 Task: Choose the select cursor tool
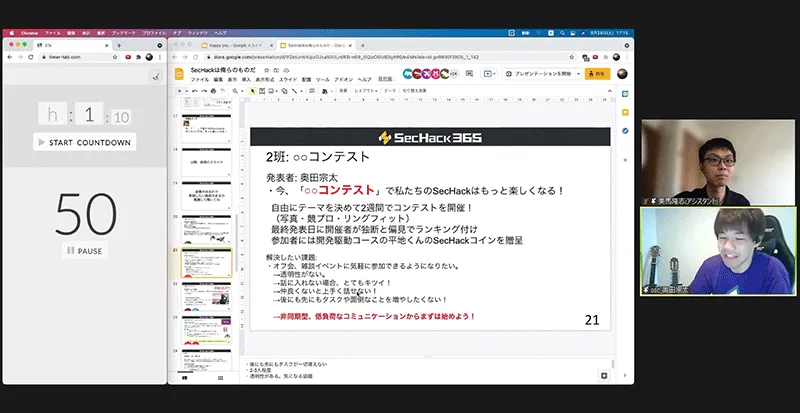coord(253,91)
